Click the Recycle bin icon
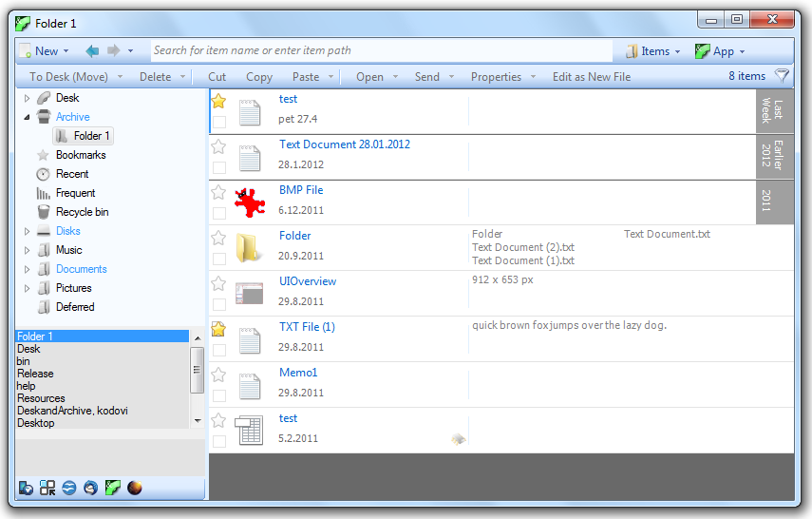Image resolution: width=812 pixels, height=519 pixels. click(44, 212)
